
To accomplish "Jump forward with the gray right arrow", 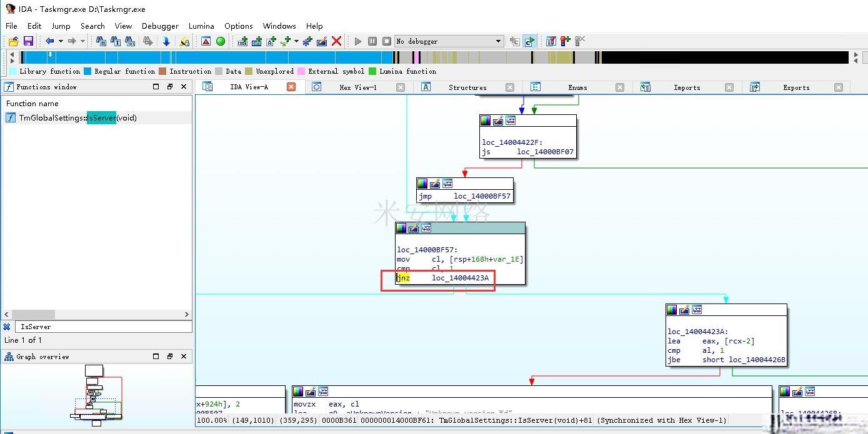I will point(72,41).
